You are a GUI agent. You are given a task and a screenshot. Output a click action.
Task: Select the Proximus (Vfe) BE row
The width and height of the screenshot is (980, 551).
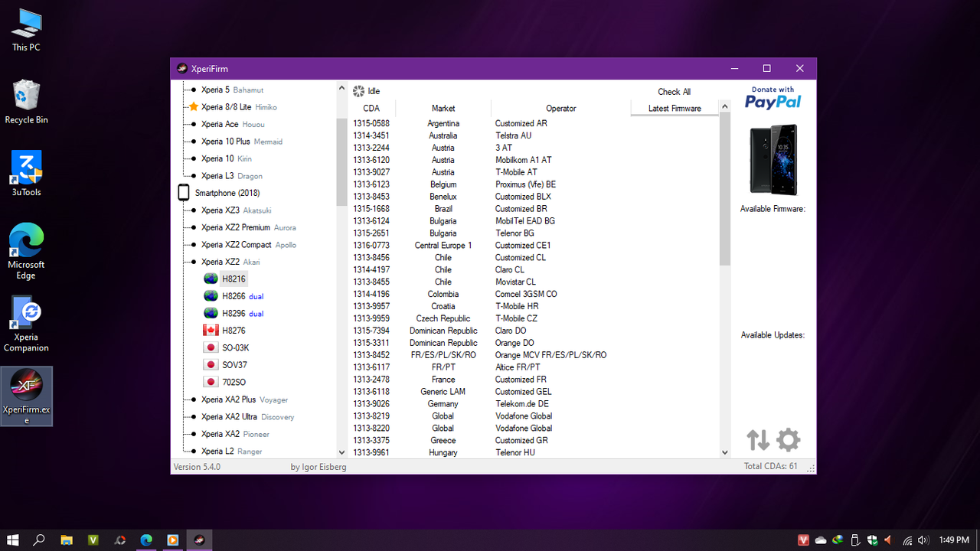534,184
